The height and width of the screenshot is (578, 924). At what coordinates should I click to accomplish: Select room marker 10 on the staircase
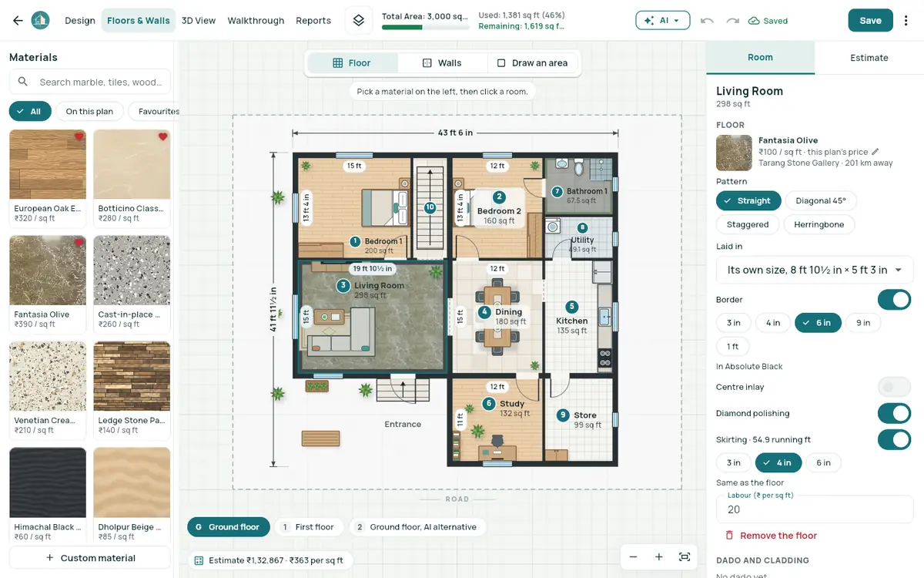430,207
